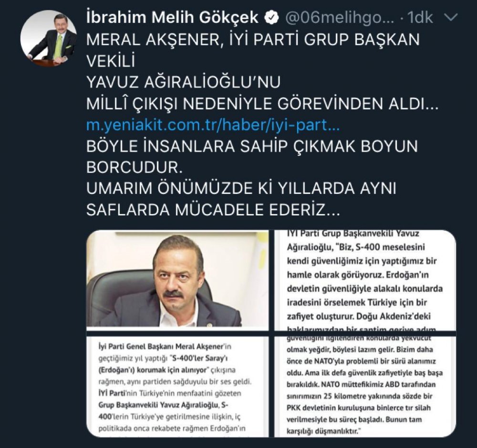Click the MİLLÎ ÇIKIŞI NEDENİYLE text line
Viewport: 477px width, 448px height.
[x=262, y=103]
